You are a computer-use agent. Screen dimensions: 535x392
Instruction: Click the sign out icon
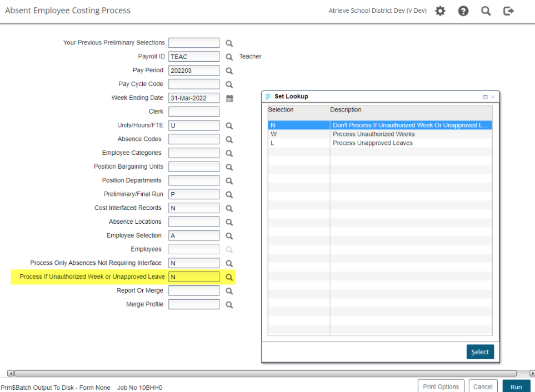508,11
